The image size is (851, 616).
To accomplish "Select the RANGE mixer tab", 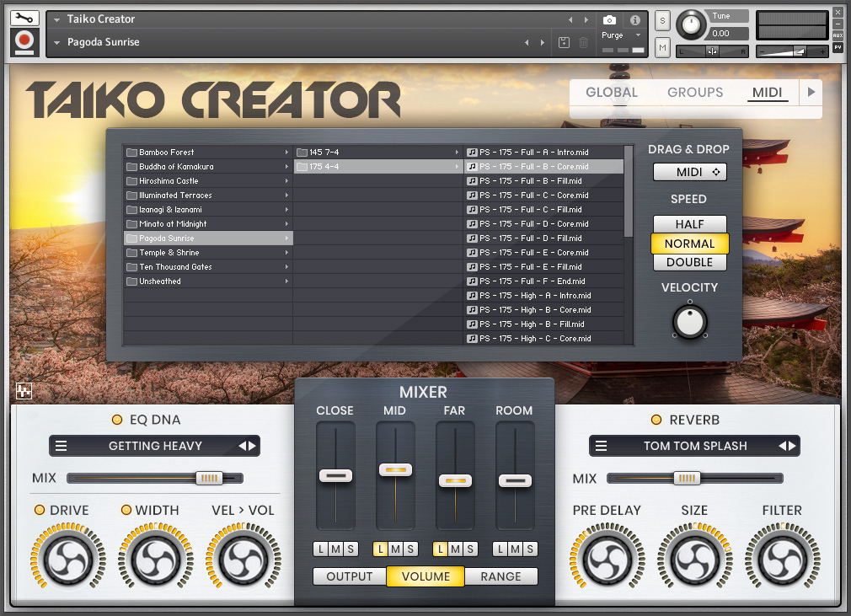I will (501, 576).
